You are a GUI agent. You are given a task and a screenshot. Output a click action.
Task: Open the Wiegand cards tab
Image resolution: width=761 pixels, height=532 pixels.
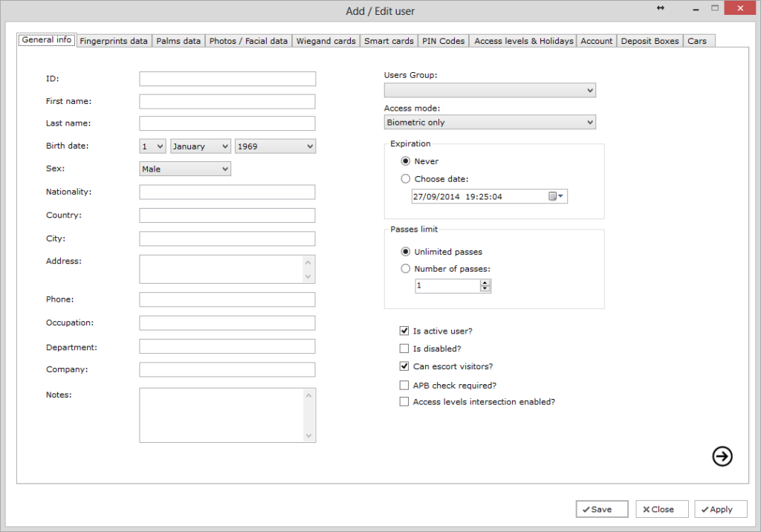click(x=326, y=41)
